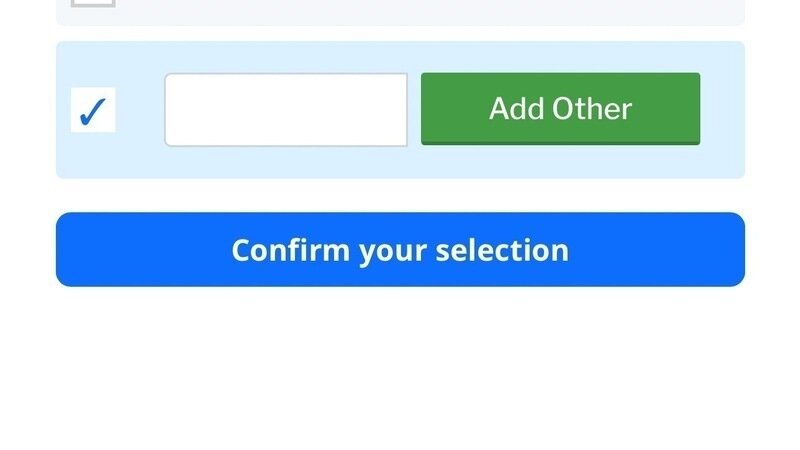800x450 pixels.
Task: Submit with the blue Confirm button
Action: pos(400,249)
